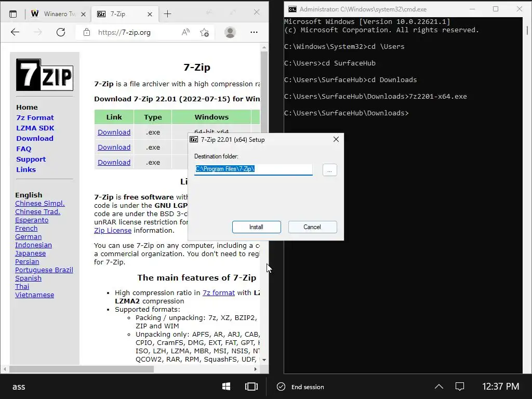Add this page to favorites
This screenshot has height=399, width=532.
coord(204,32)
